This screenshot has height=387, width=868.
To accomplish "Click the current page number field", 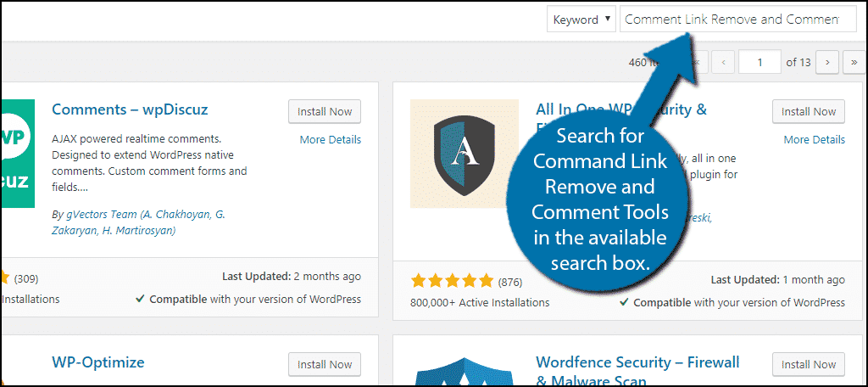I will (x=759, y=62).
